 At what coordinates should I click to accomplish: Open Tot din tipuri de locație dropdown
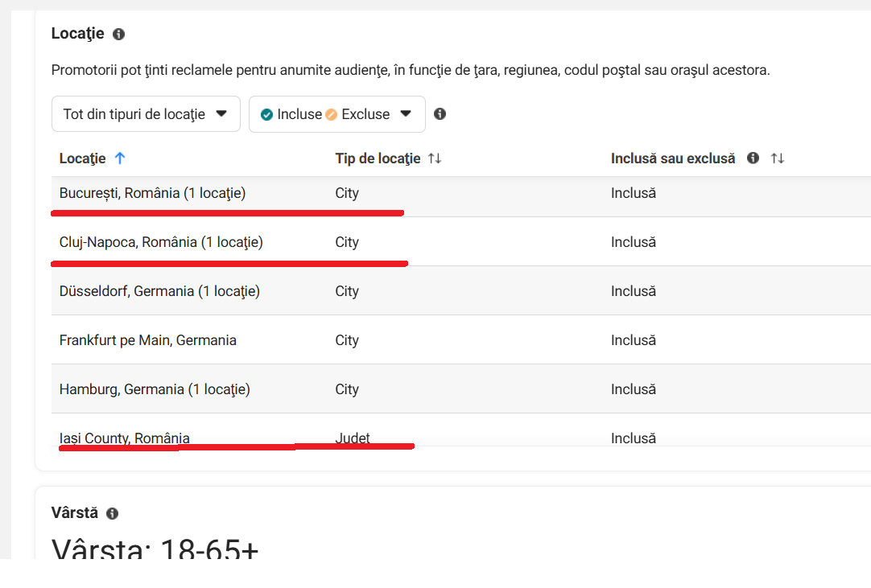tap(146, 114)
